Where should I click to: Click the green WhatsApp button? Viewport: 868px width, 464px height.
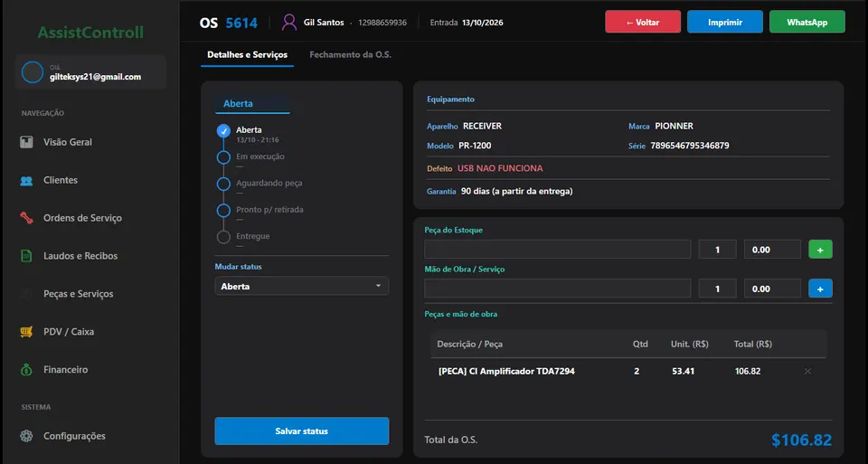coord(807,22)
